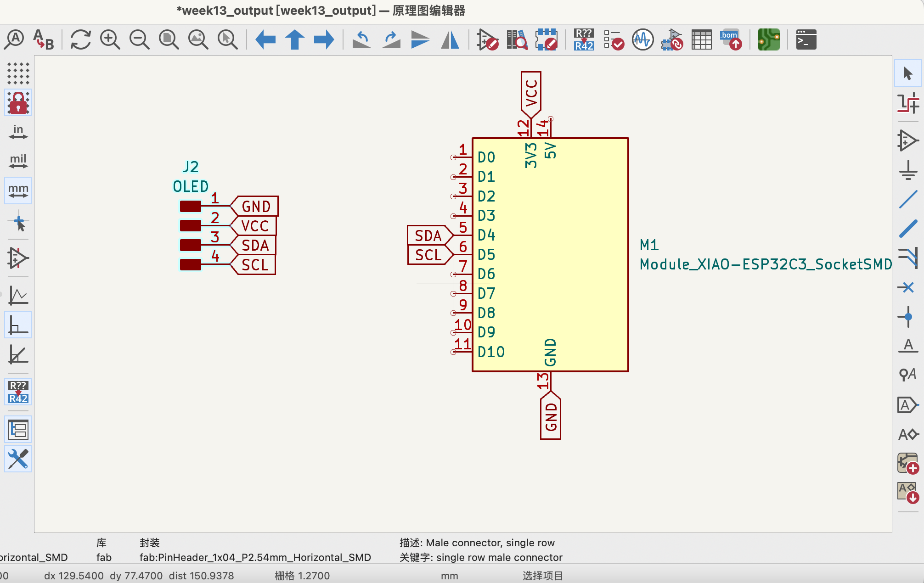This screenshot has width=924, height=583.
Task: Add a symbol to the schematic
Action: (x=908, y=140)
